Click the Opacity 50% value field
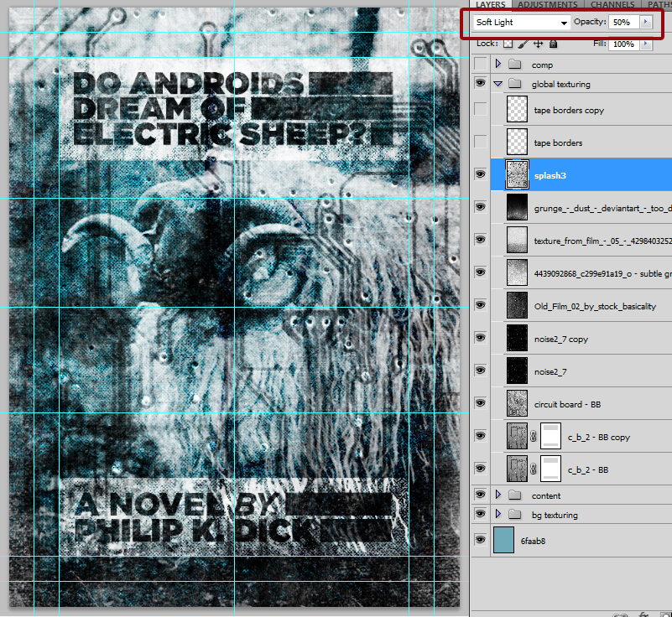 coord(623,23)
